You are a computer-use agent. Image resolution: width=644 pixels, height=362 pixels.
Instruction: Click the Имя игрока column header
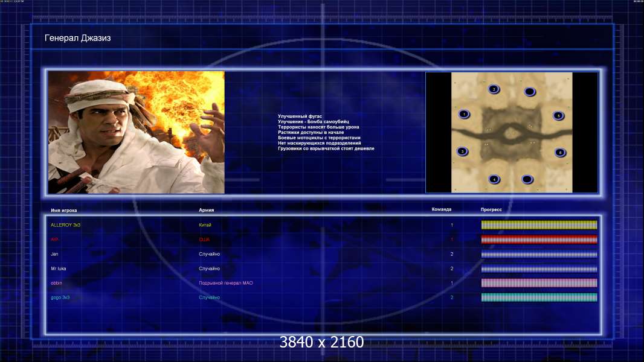pyautogui.click(x=63, y=211)
